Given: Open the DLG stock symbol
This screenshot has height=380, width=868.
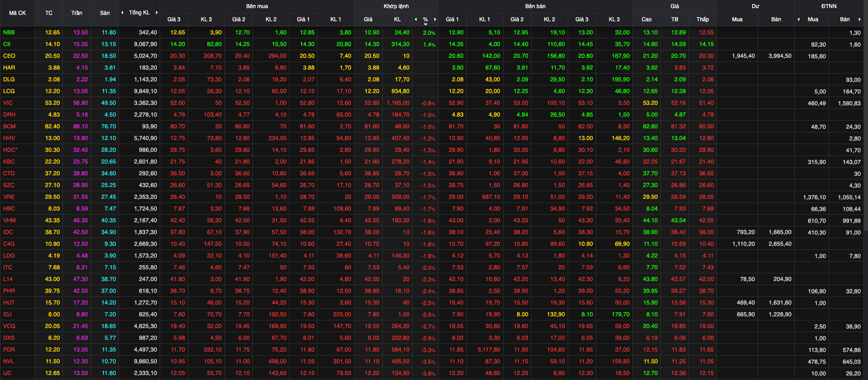Looking at the screenshot, I should (9, 80).
